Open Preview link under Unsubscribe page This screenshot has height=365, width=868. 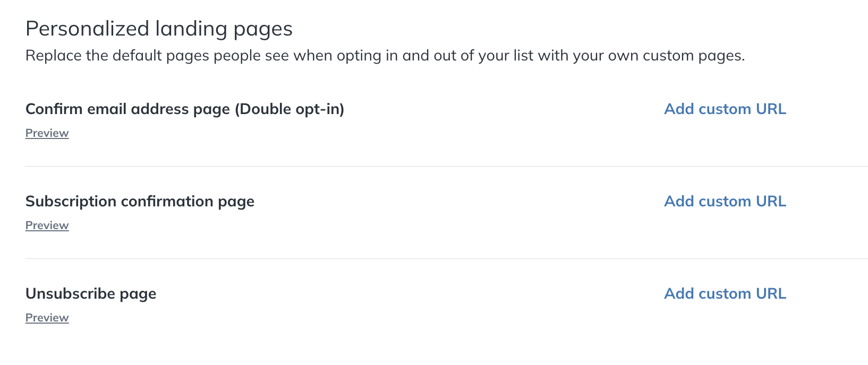point(47,318)
